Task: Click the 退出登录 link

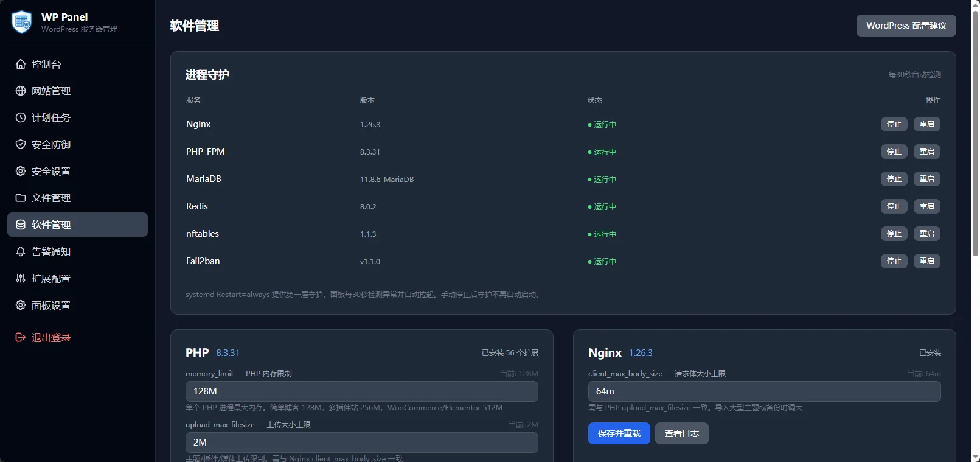Action: tap(77, 337)
